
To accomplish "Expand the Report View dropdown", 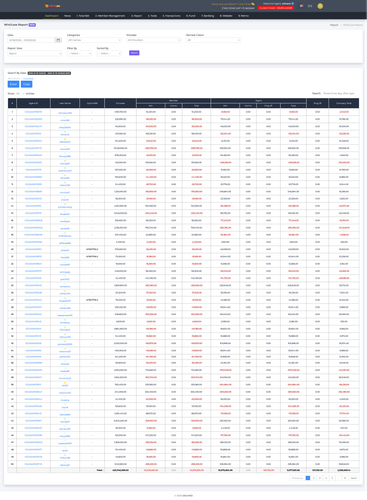I will (35, 53).
